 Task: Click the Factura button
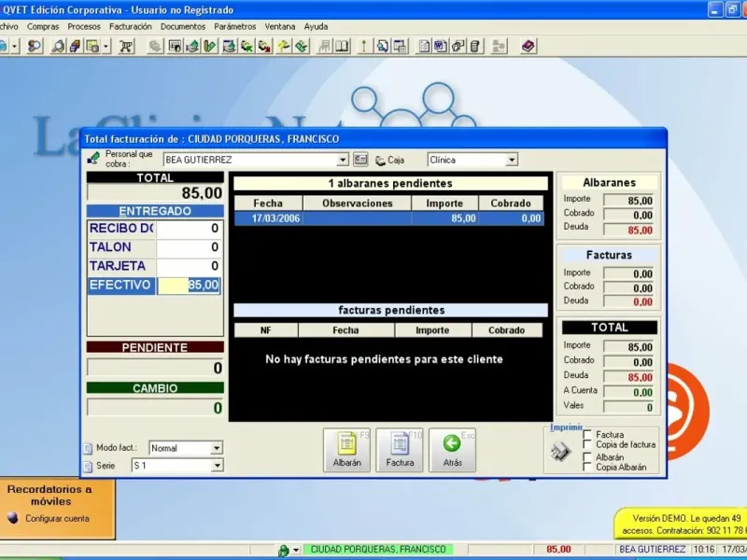[400, 450]
